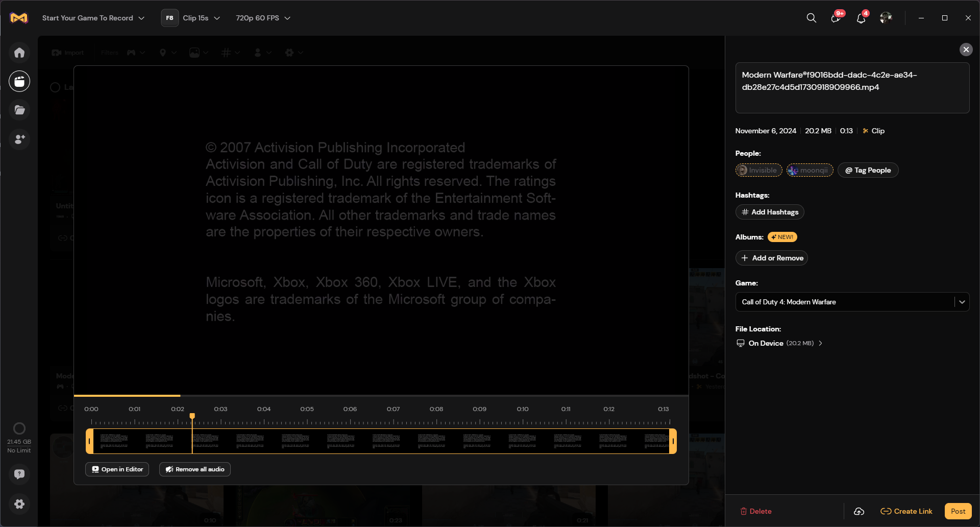This screenshot has width=980, height=527.
Task: Click the Post button
Action: (x=958, y=511)
